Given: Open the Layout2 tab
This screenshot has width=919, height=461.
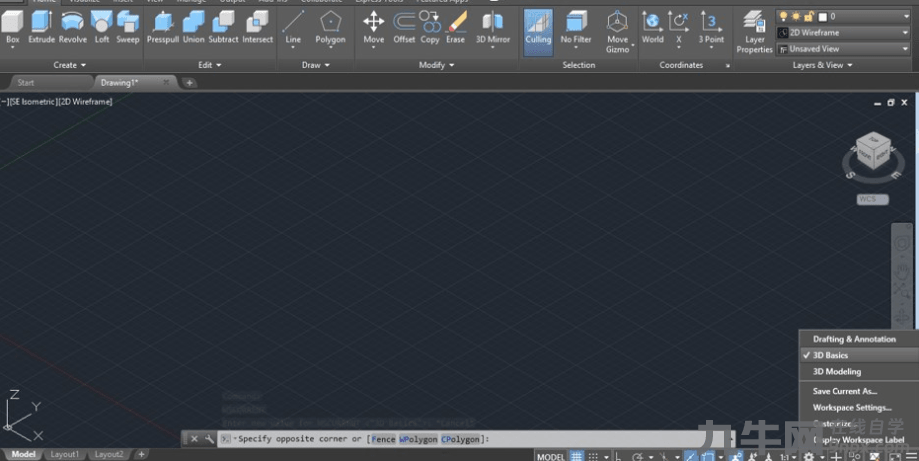Looking at the screenshot, I should [x=108, y=454].
